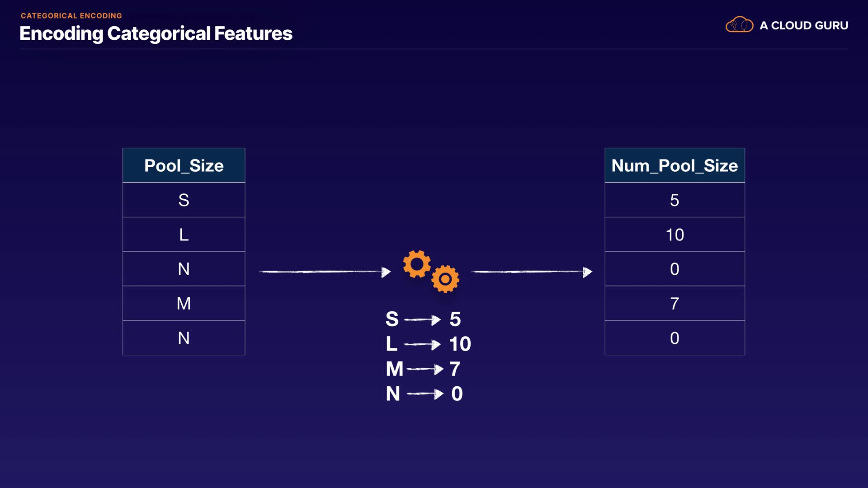
Task: Click the upper orange gear icon
Action: (416, 263)
